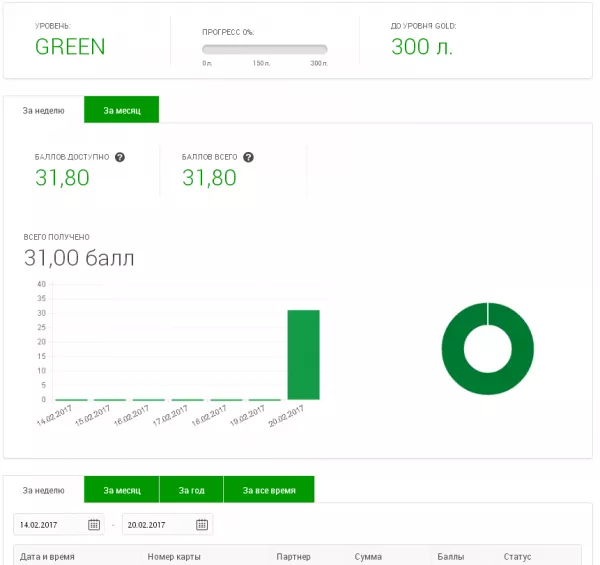600x565 pixels.
Task: Click the Сумма column header
Action: 368,556
